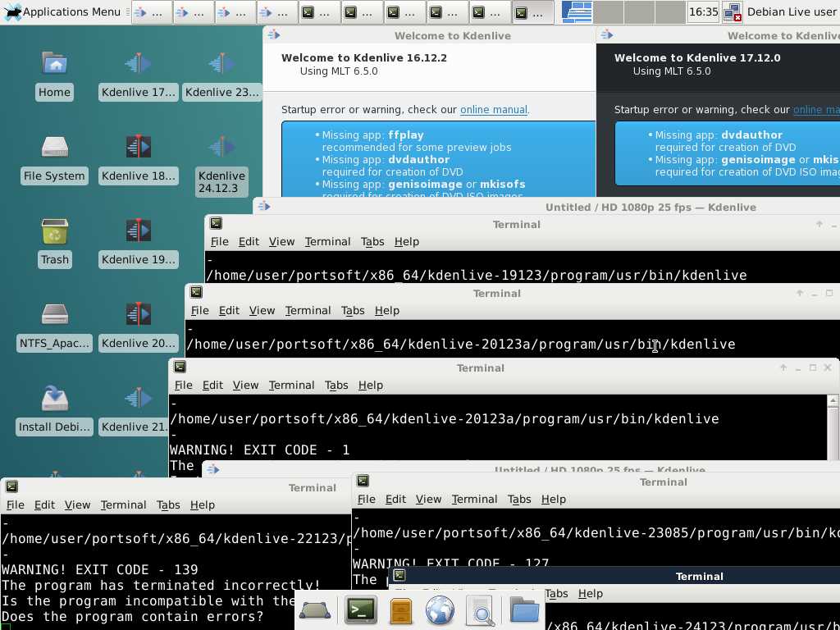Open Help menu in the kdenlive-23085 terminal
The height and width of the screenshot is (630, 840).
(x=554, y=499)
